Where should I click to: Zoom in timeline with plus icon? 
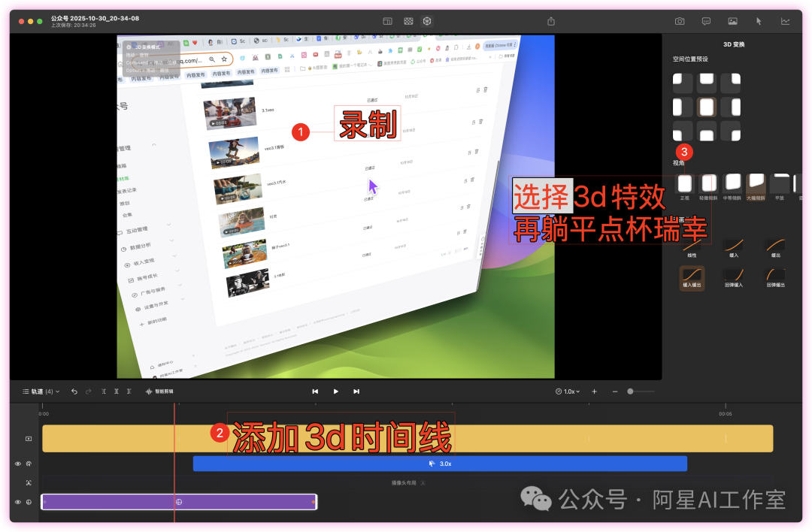click(595, 391)
